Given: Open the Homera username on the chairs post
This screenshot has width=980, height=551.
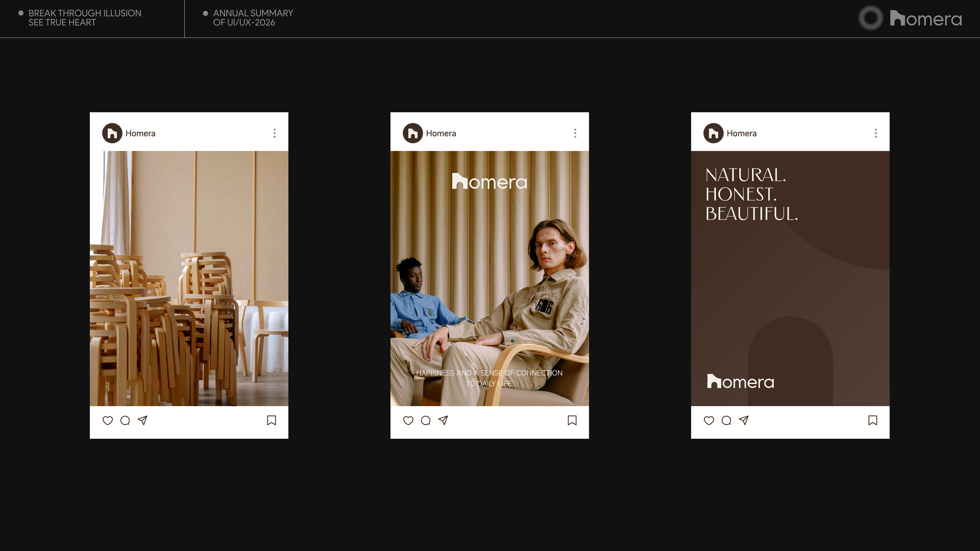Looking at the screenshot, I should tap(141, 133).
